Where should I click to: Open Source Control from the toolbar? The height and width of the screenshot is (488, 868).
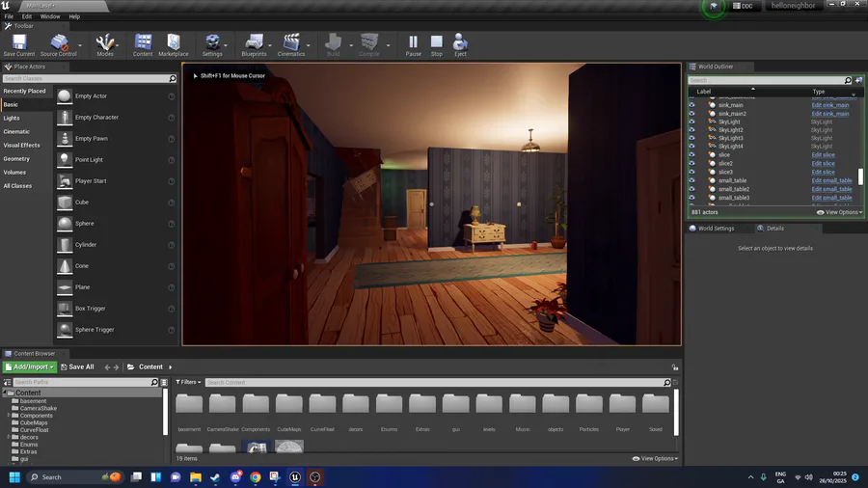point(58,44)
